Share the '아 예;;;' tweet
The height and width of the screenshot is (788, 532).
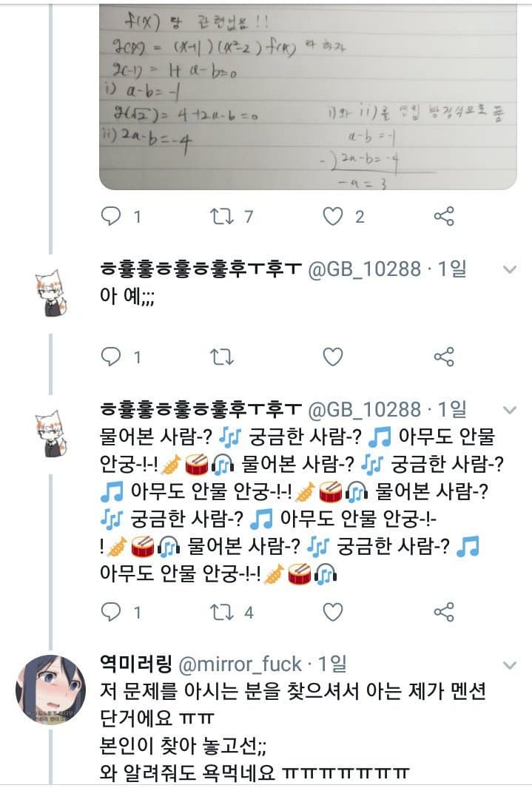tap(443, 357)
